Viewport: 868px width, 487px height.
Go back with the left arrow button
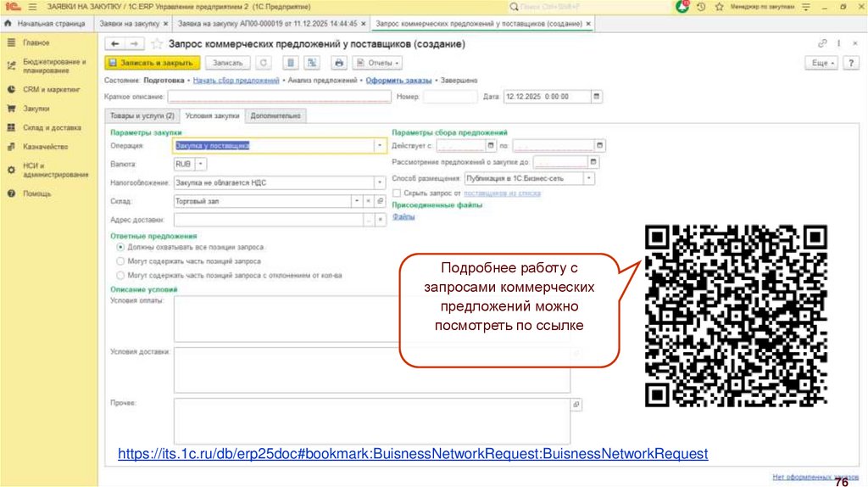[x=114, y=44]
